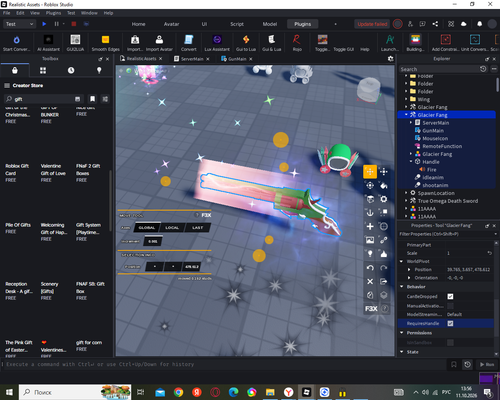500x400 pixels.
Task: Select the shootanim animation
Action: 435,185
